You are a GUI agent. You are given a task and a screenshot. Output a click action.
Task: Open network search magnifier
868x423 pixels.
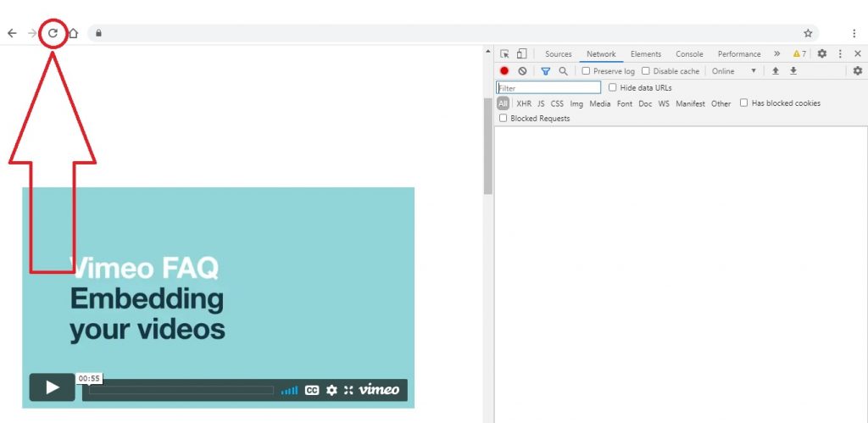pyautogui.click(x=563, y=71)
